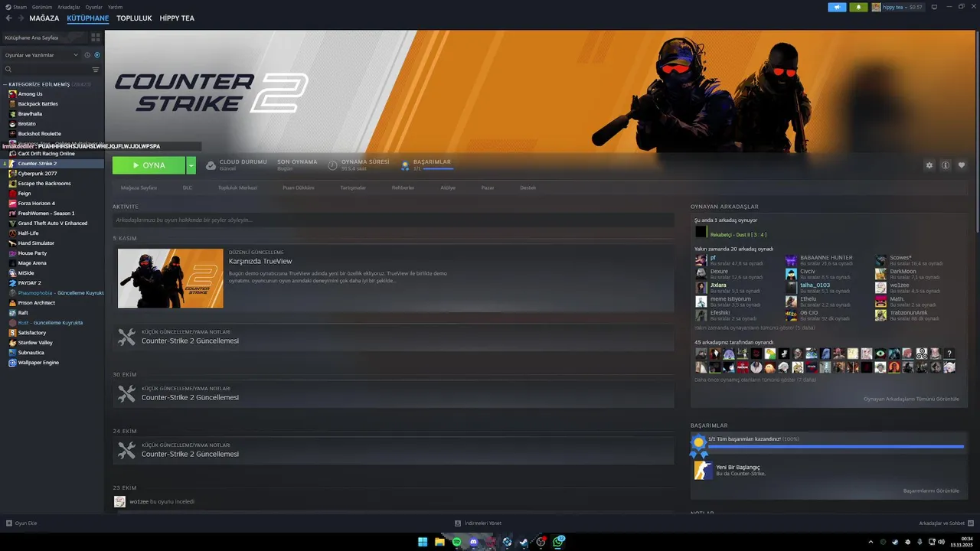980x551 pixels.
Task: Open the Görünüm menu
Action: coord(42,7)
